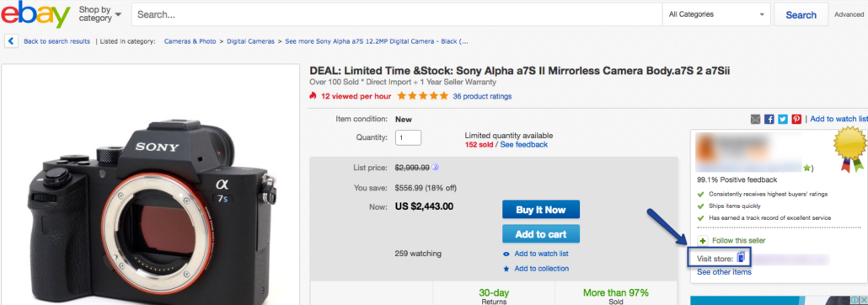The height and width of the screenshot is (305, 868).
Task: Open Digital Cameras breadcrumb category
Action: point(250,41)
